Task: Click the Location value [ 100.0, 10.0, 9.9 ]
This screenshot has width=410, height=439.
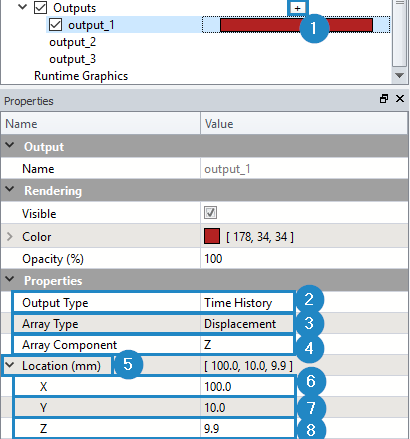Action: (x=248, y=366)
